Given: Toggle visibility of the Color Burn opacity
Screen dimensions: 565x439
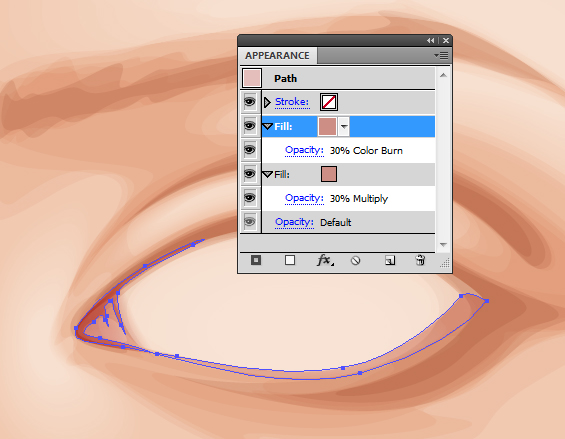Looking at the screenshot, I should (250, 150).
